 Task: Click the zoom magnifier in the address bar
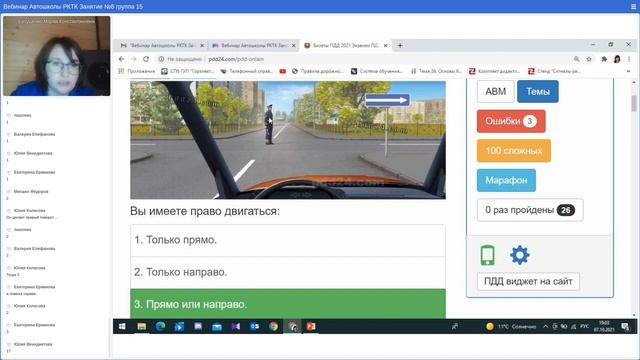coord(576,59)
